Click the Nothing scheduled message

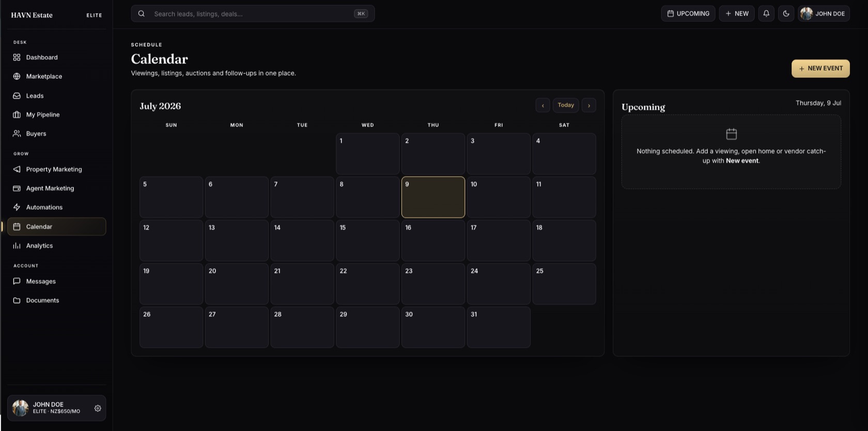[731, 156]
